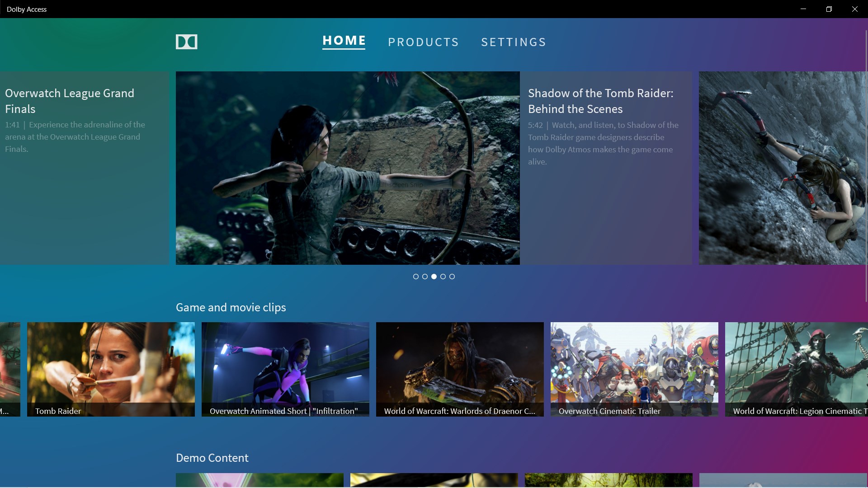Play the featured Tomb Raider carousel video
Image resolution: width=868 pixels, height=488 pixels.
tap(347, 168)
